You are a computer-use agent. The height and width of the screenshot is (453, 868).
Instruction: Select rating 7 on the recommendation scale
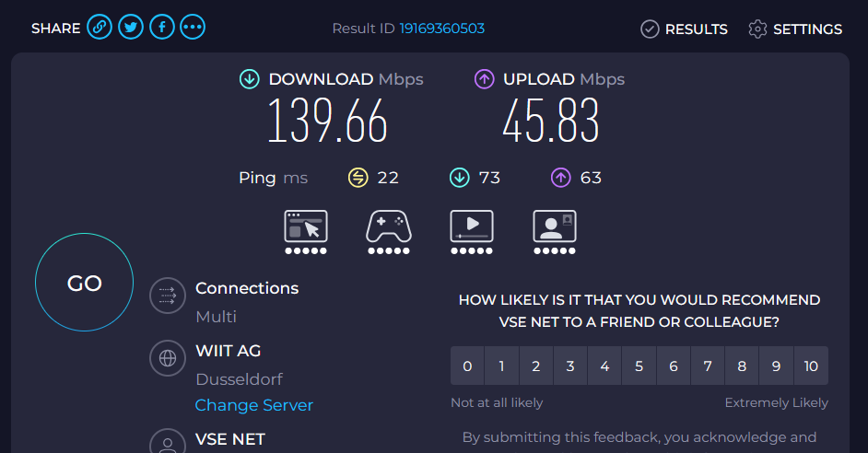[x=708, y=366]
